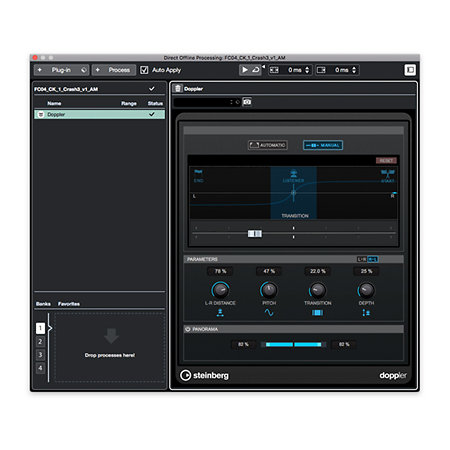
Task: Select the L>R direction option
Action: point(362,259)
